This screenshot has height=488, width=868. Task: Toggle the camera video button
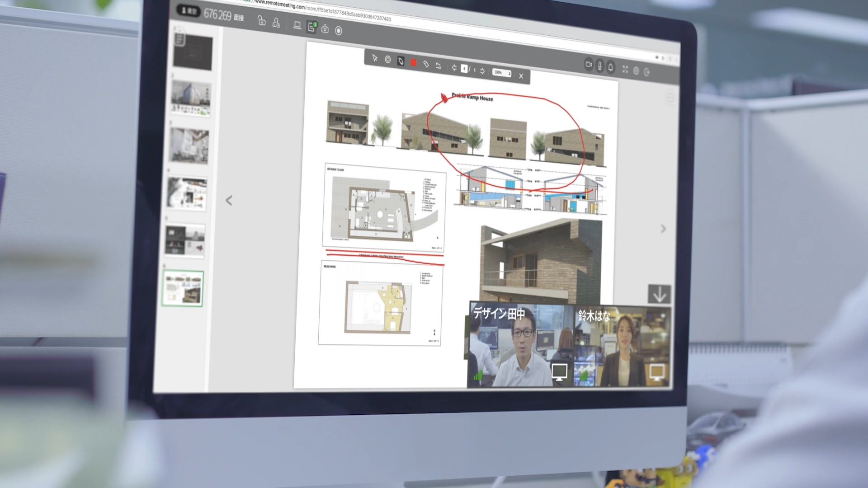(589, 64)
